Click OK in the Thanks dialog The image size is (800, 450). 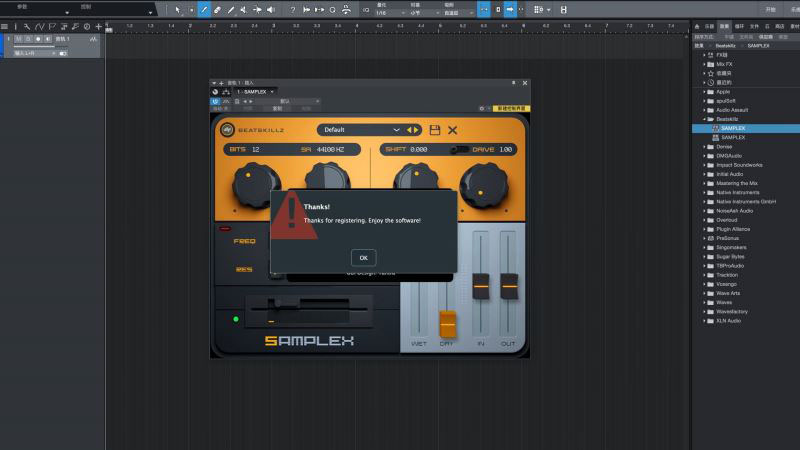tap(363, 258)
